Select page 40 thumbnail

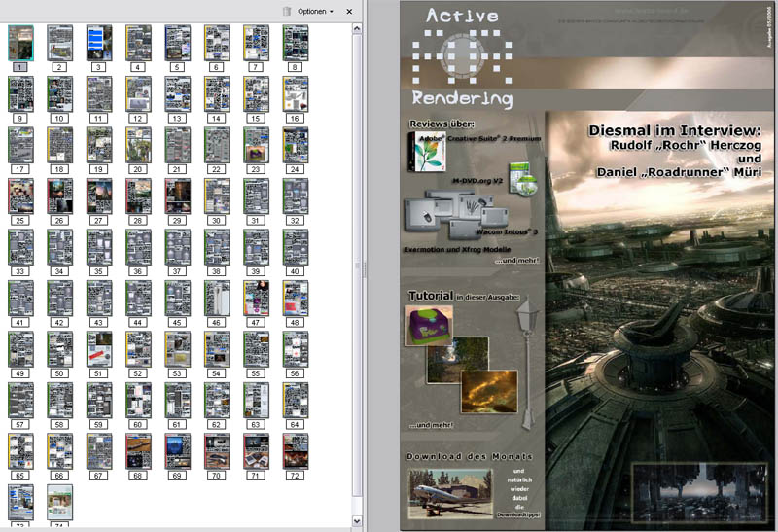point(296,248)
